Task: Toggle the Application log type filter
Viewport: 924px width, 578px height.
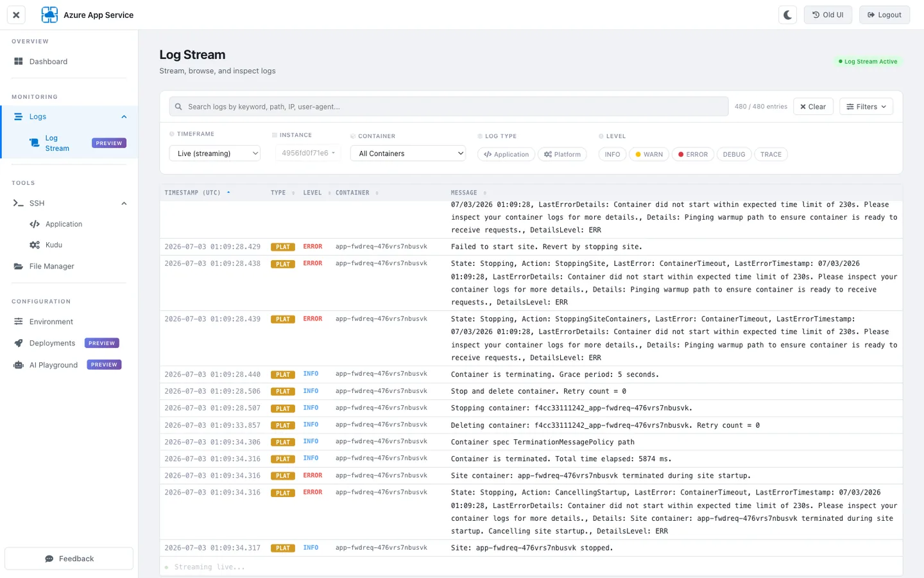Action: [506, 154]
